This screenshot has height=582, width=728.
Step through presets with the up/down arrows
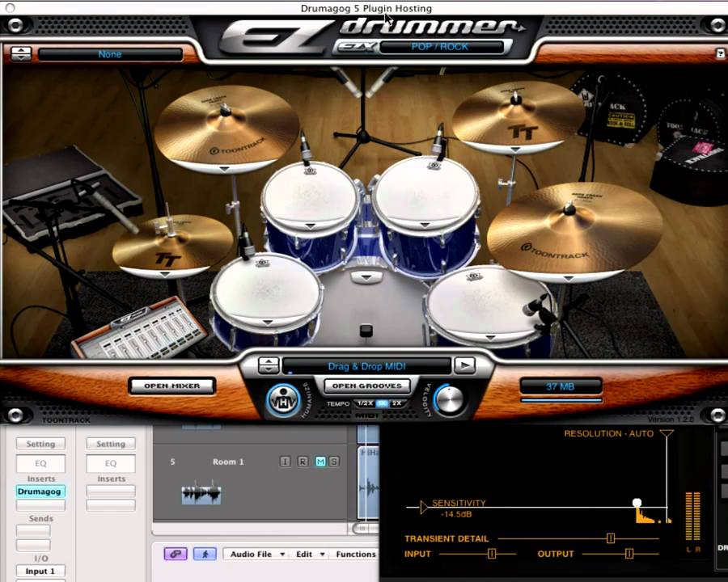point(21,54)
